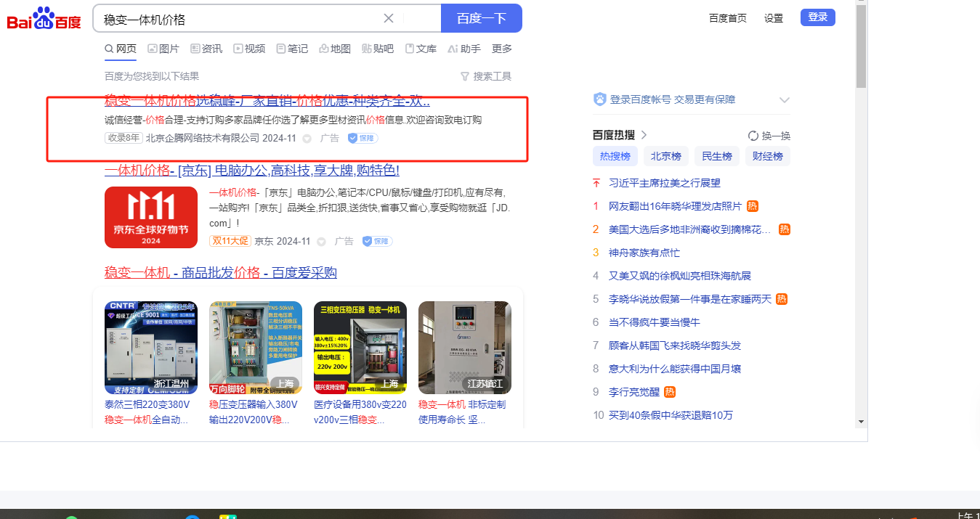This screenshot has height=519, width=980.
Task: Switch to the 图片 tab
Action: 163,49
